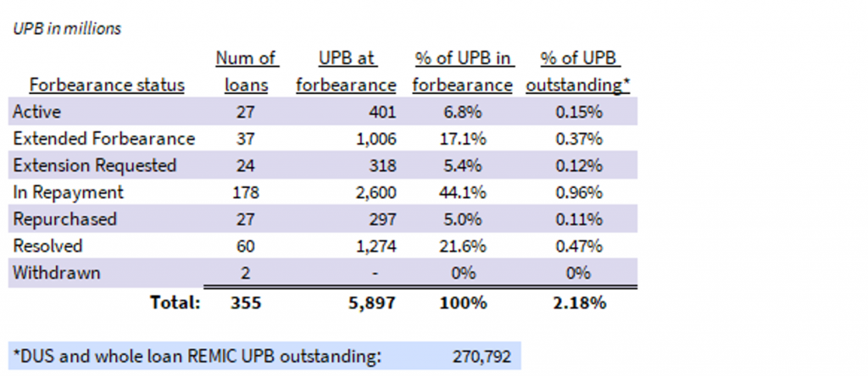Viewport: 868px width, 376px height.
Task: Select the 'Repurchased' row label
Action: pyautogui.click(x=64, y=219)
